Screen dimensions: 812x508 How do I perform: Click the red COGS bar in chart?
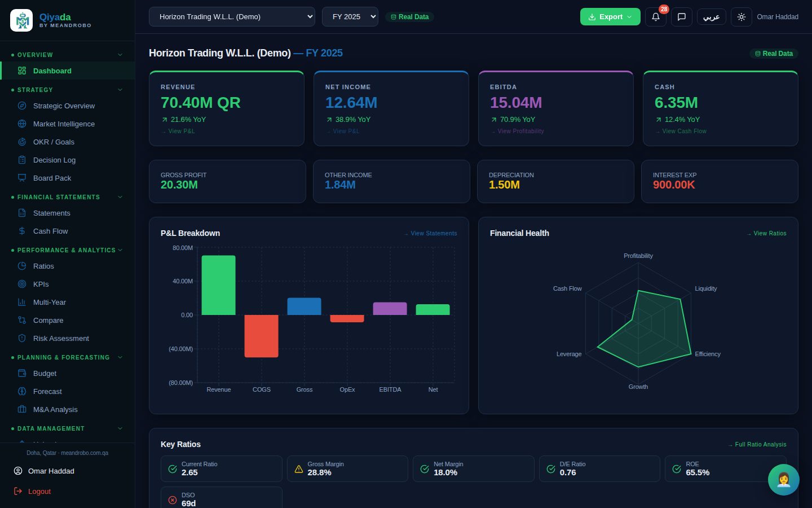pyautogui.click(x=262, y=336)
